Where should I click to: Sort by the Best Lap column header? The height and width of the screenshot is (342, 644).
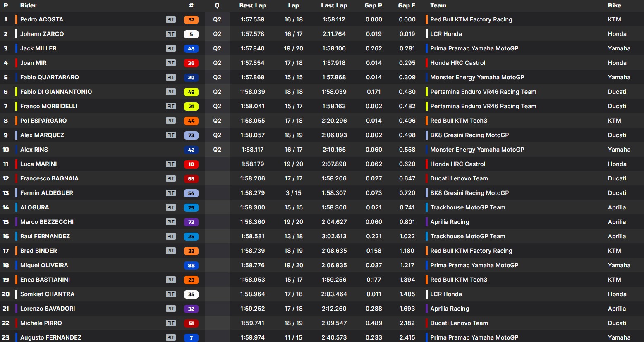pyautogui.click(x=252, y=5)
